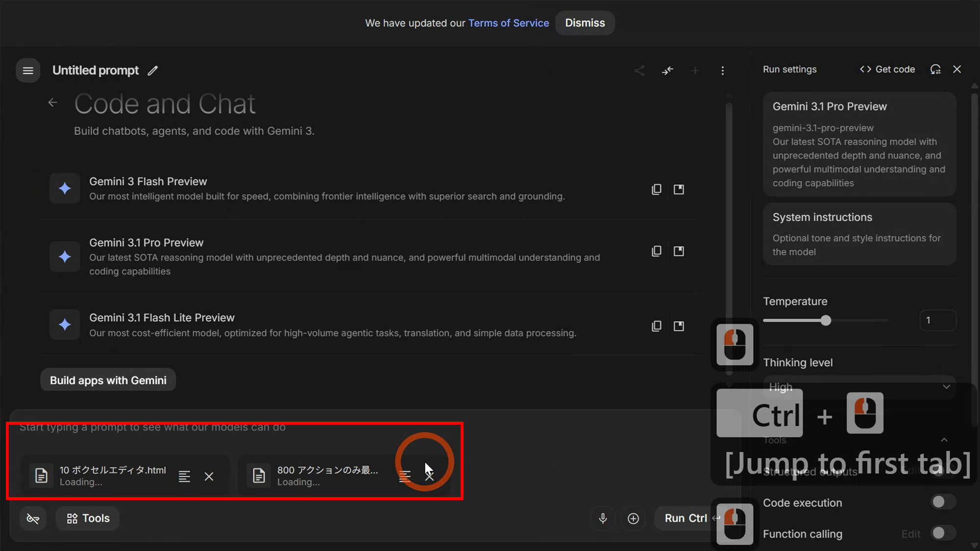This screenshot has height=551, width=980.
Task: Toggle the Code execution switch
Action: [x=943, y=502]
